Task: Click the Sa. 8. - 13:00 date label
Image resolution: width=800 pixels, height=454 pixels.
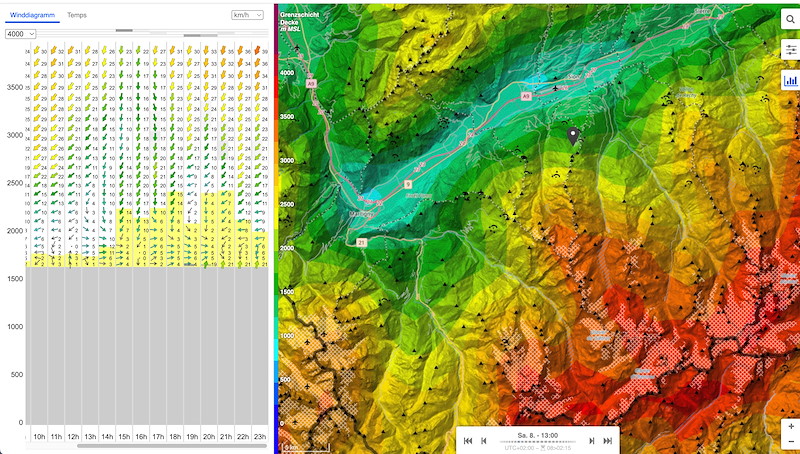Action: pos(537,436)
